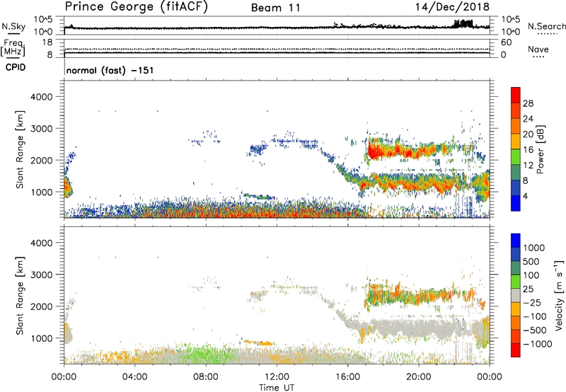Click the '2000' tick on the power panel
Screen dimensions: 566x392
click(x=41, y=160)
